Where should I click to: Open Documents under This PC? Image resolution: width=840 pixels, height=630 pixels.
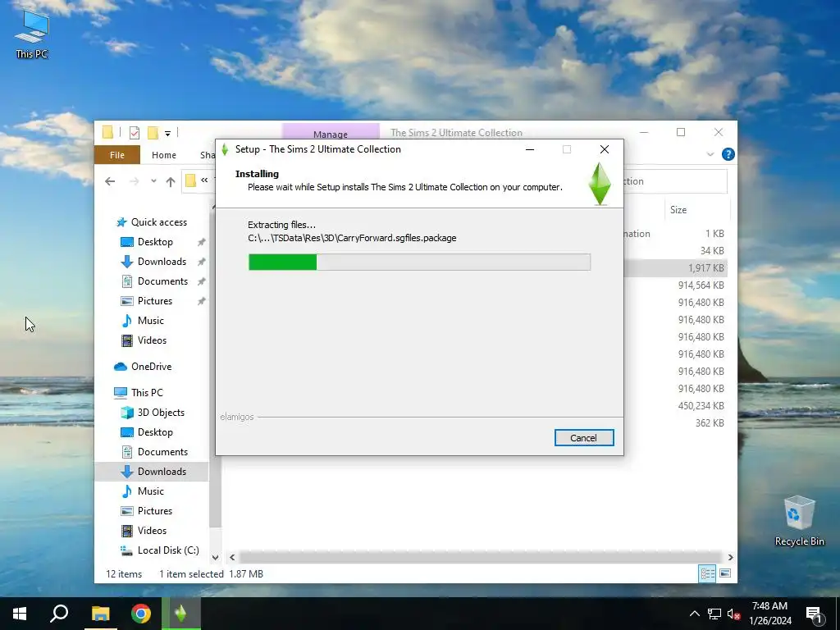point(155,452)
